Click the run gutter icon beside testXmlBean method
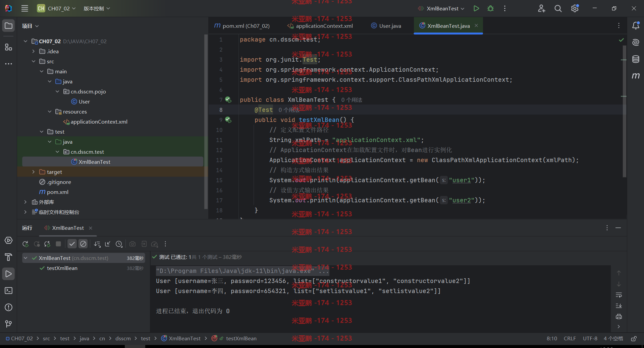Viewport: 644px width, 348px height. (228, 120)
